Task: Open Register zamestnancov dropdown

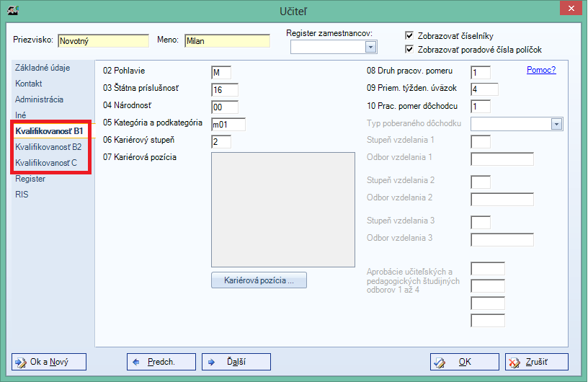Action: 370,48
